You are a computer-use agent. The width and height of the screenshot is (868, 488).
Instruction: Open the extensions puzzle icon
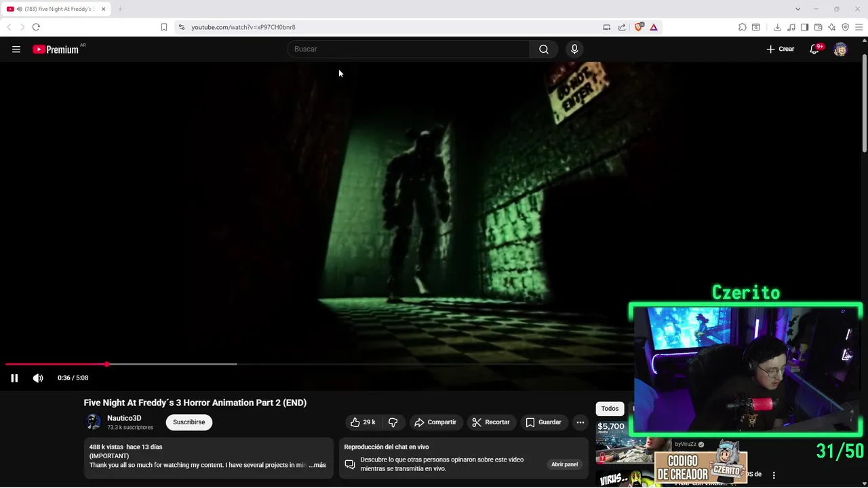point(743,27)
